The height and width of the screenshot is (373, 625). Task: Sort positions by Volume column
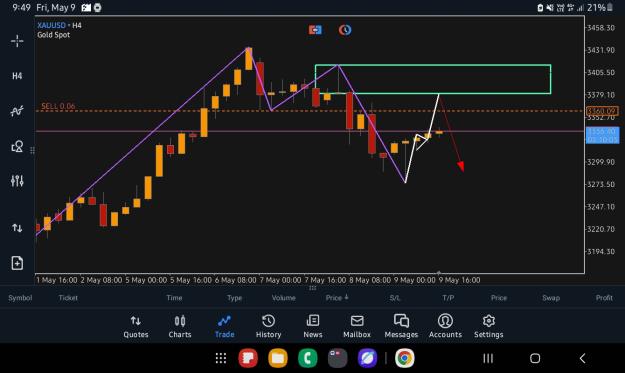click(x=283, y=298)
